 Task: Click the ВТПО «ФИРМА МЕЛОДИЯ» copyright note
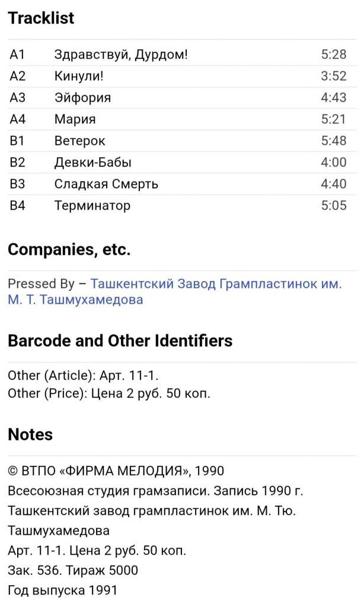click(116, 471)
